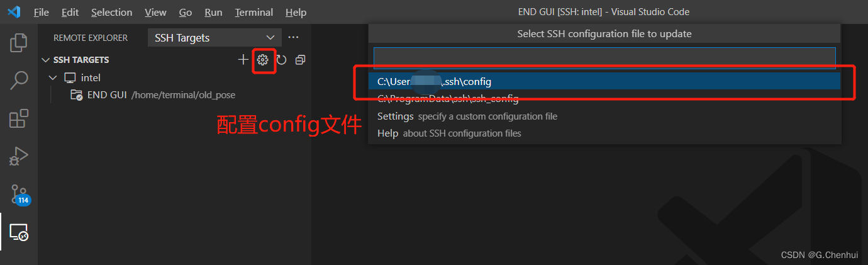868x265 pixels.
Task: Open the Edit menu
Action: click(70, 12)
